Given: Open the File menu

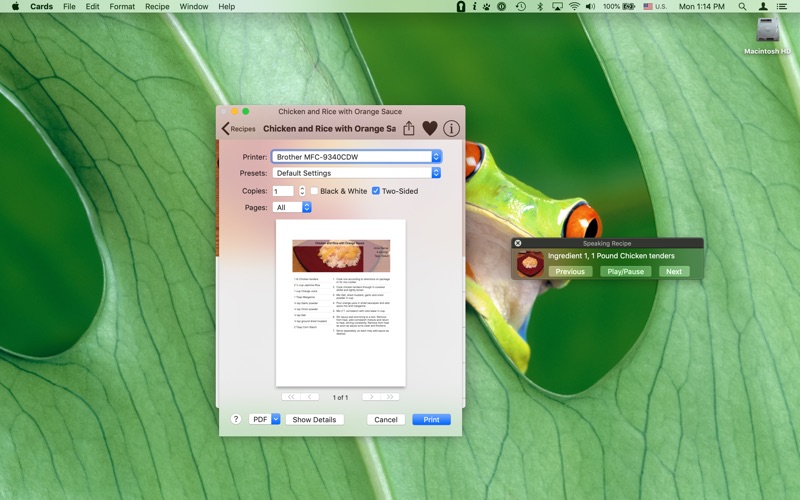Looking at the screenshot, I should (69, 6).
